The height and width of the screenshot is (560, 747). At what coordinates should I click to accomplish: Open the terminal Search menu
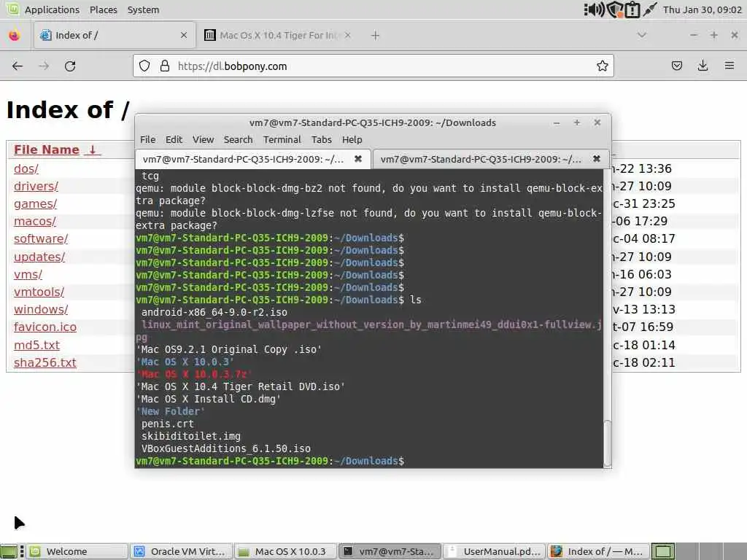(239, 139)
